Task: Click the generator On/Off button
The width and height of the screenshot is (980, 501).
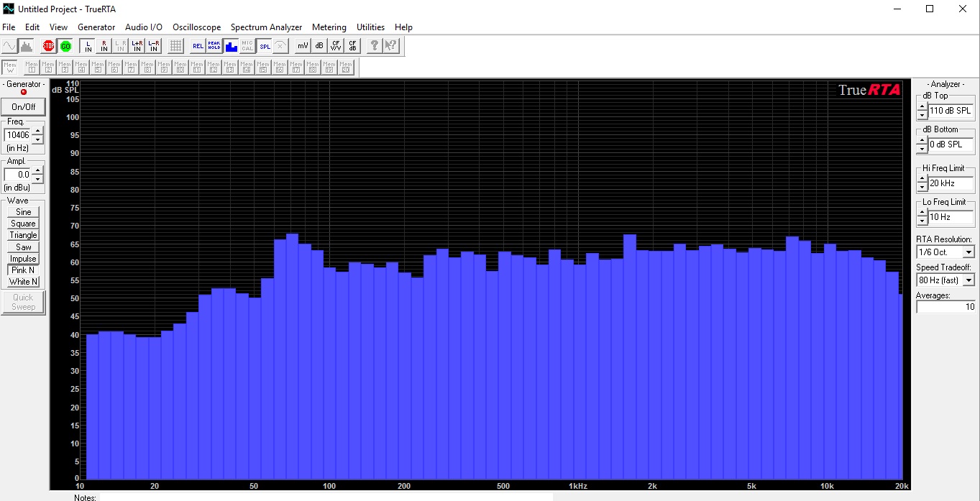Action: click(x=24, y=107)
